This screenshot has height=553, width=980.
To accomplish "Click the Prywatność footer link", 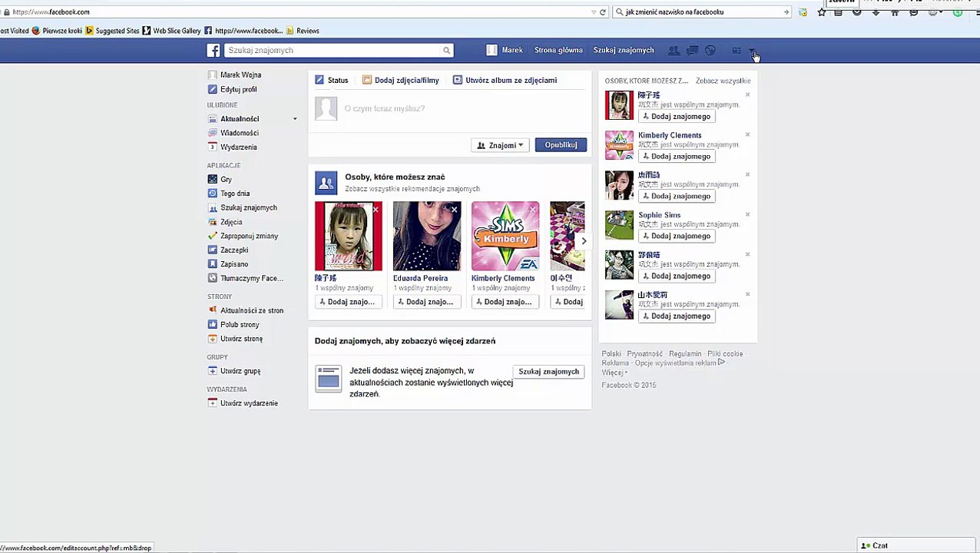I will pyautogui.click(x=644, y=354).
